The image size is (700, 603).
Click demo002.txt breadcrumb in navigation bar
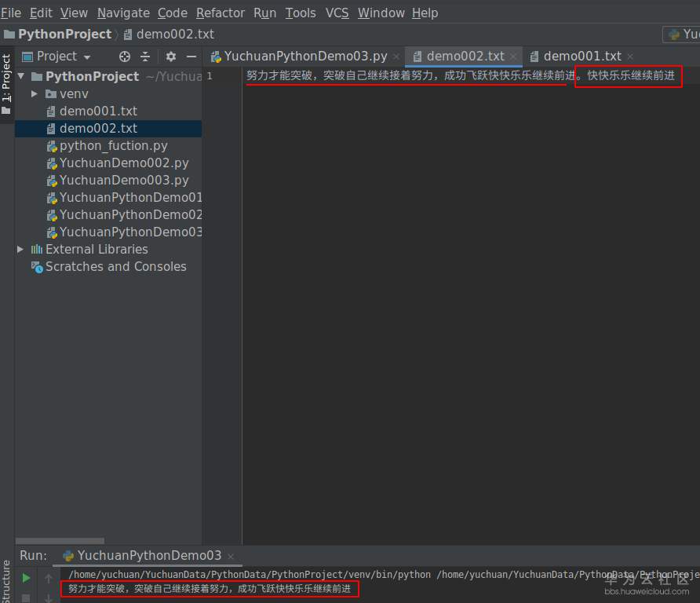coord(169,35)
